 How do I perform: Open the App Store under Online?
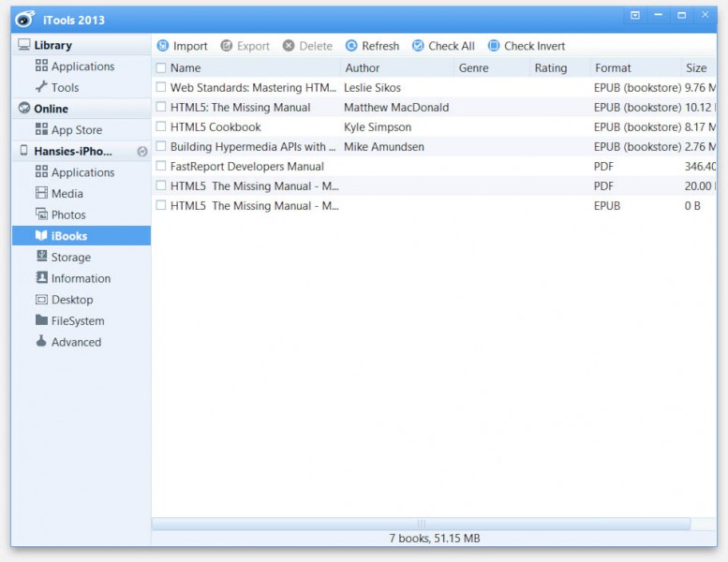coord(76,130)
